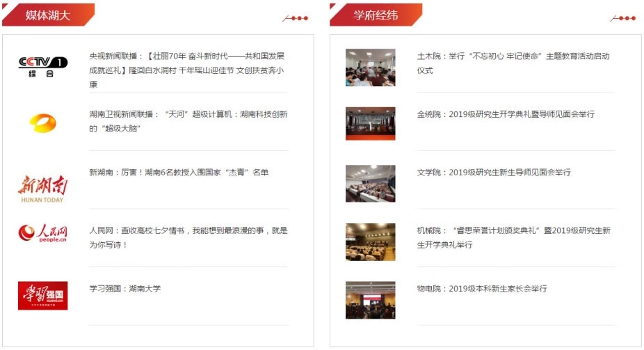Open the 物电院 parents meeting thumbnail

tap(370, 299)
